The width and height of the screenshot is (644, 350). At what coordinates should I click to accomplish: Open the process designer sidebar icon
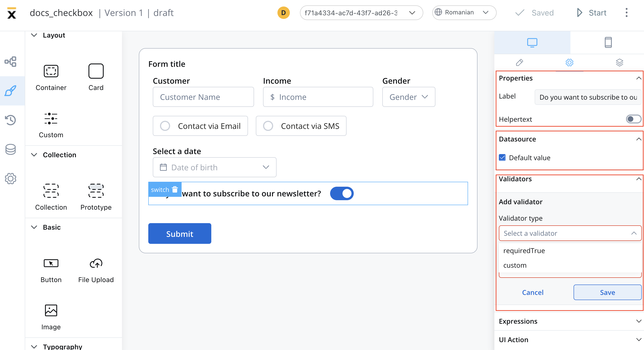tap(11, 61)
